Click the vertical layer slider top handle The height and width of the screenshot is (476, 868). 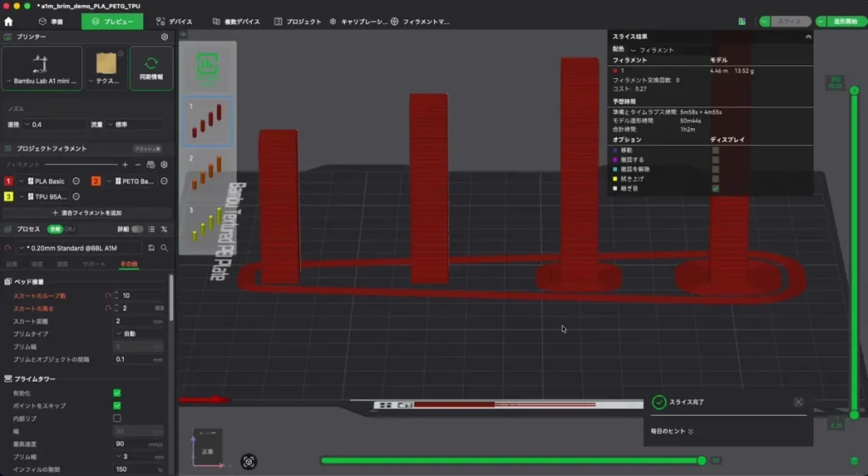(x=854, y=90)
